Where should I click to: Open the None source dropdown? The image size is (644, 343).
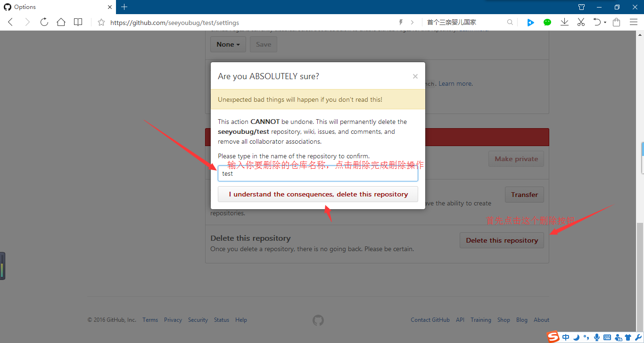pos(228,44)
